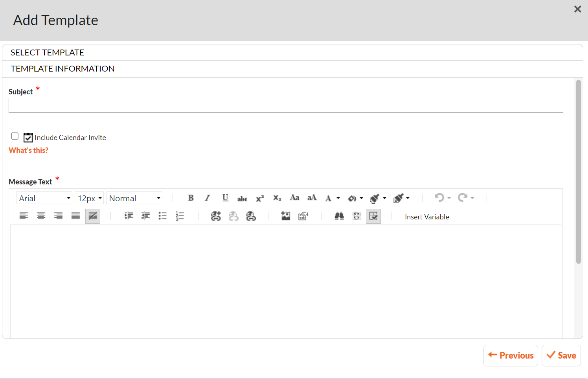Click Insert Variable in editor toolbar
The width and height of the screenshot is (588, 379).
click(427, 217)
